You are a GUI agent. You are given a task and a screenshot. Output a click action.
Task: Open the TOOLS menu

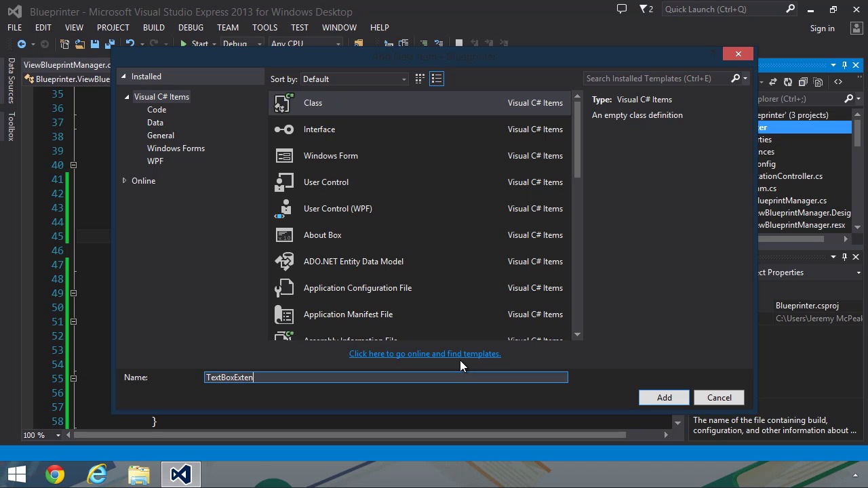pos(264,28)
